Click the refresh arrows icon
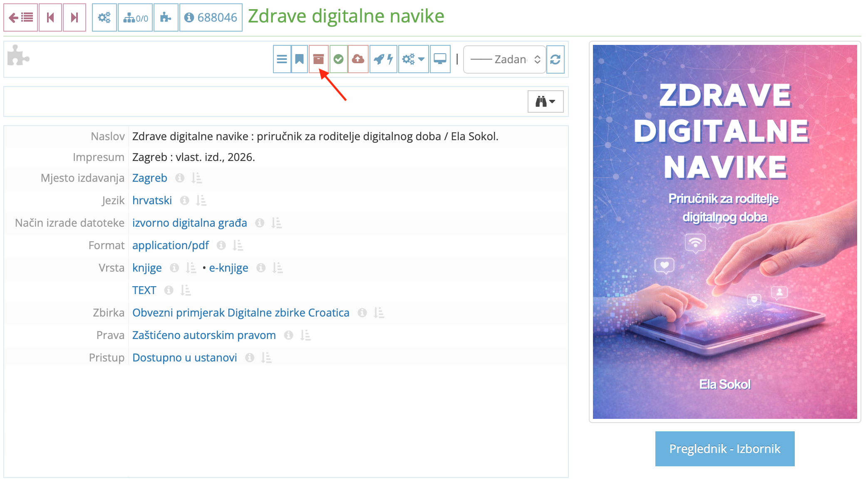 pyautogui.click(x=555, y=59)
